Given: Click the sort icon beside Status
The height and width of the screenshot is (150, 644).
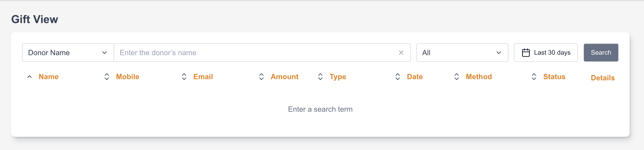Looking at the screenshot, I should tap(534, 77).
